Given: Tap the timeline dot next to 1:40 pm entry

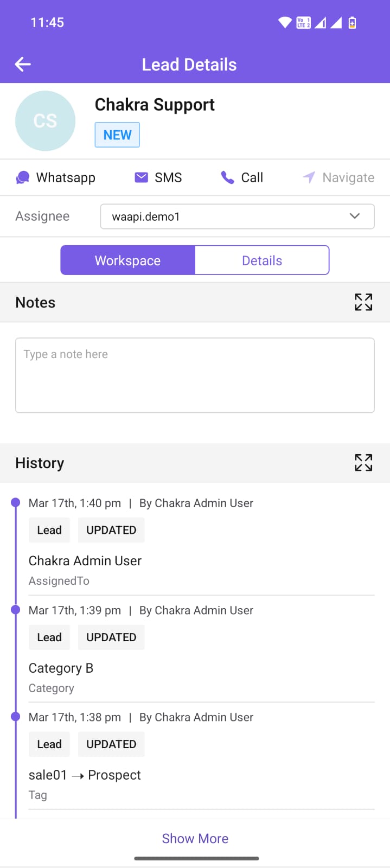Looking at the screenshot, I should click(x=15, y=502).
